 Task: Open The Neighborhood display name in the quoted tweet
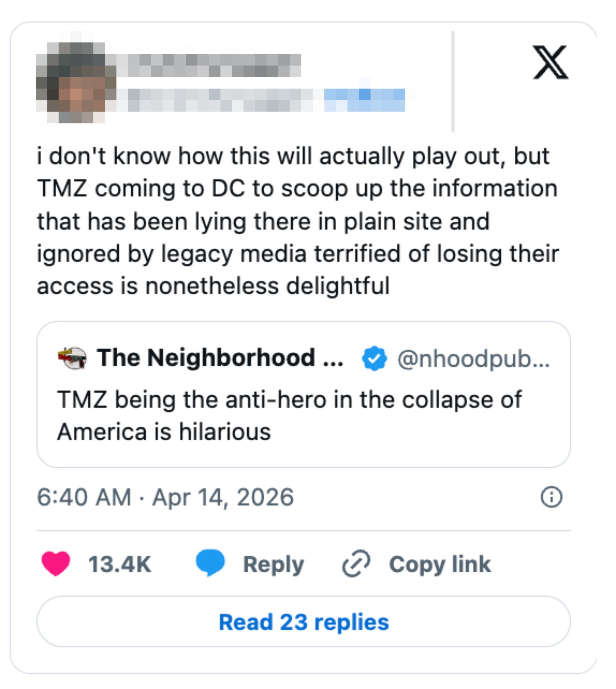click(x=220, y=358)
